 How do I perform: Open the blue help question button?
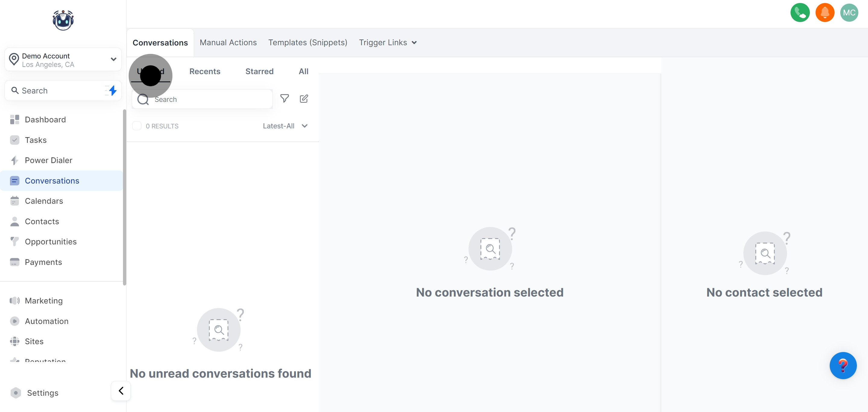[x=842, y=366]
